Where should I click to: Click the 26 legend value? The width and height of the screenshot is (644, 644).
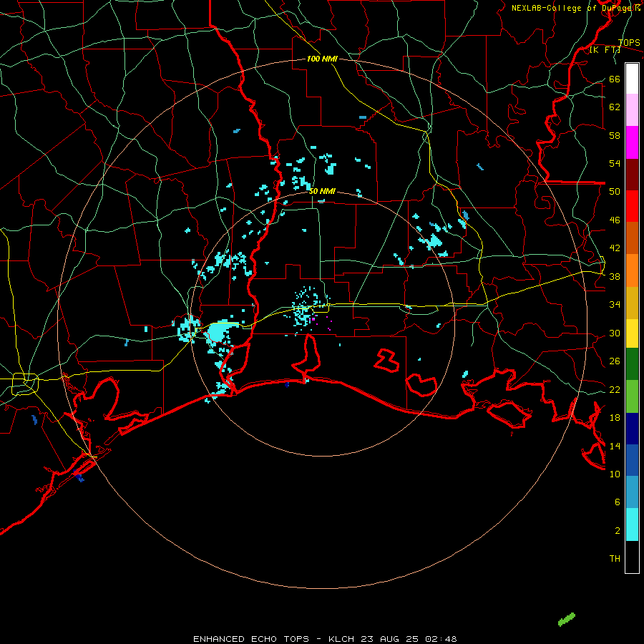pos(615,361)
